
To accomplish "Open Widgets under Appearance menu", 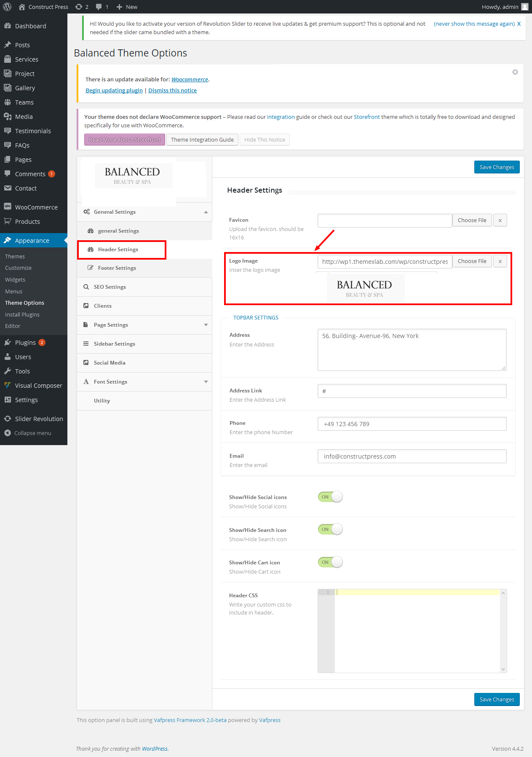I will pos(15,280).
